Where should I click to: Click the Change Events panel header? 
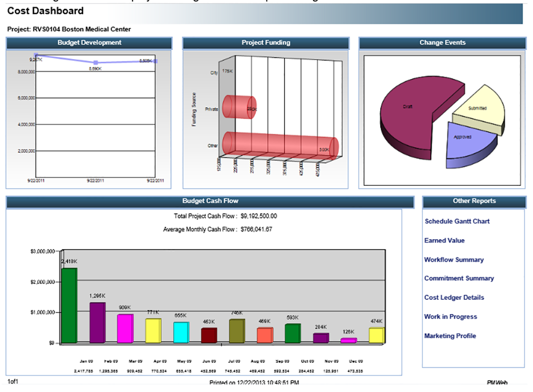click(442, 43)
